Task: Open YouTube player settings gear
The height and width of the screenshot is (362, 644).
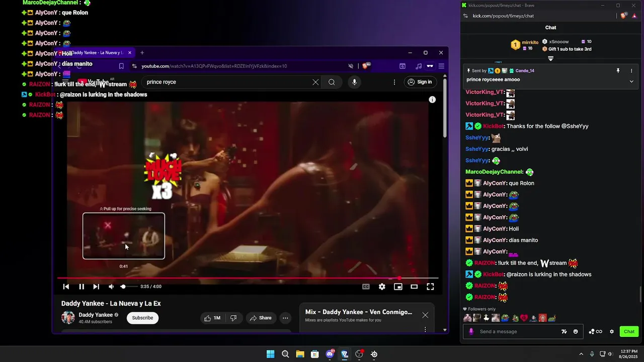Action: coord(382,287)
